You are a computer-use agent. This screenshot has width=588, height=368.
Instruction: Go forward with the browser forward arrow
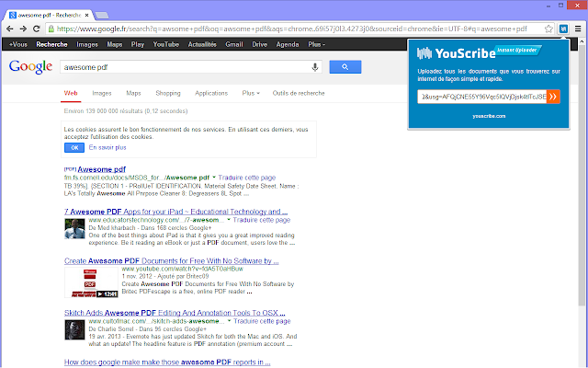(x=23, y=29)
